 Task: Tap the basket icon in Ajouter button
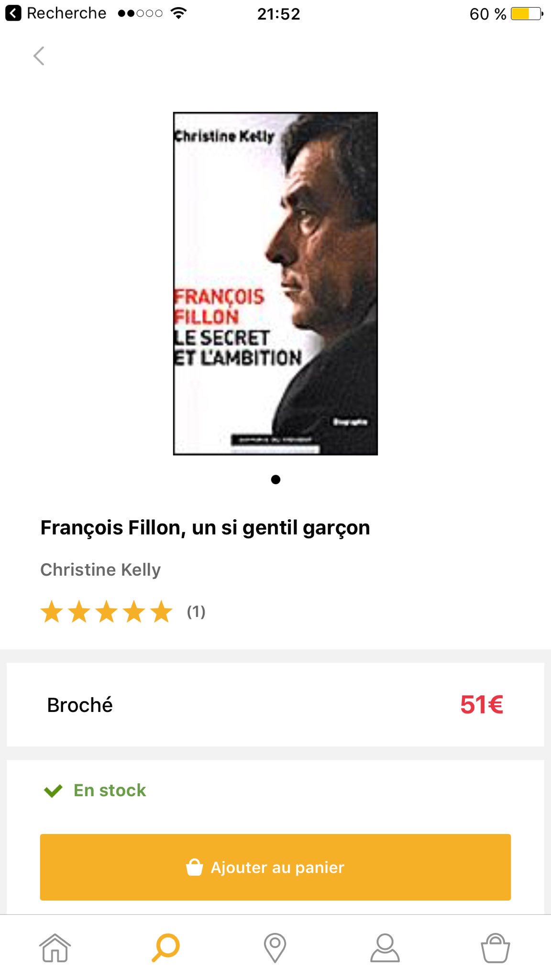pyautogui.click(x=194, y=867)
